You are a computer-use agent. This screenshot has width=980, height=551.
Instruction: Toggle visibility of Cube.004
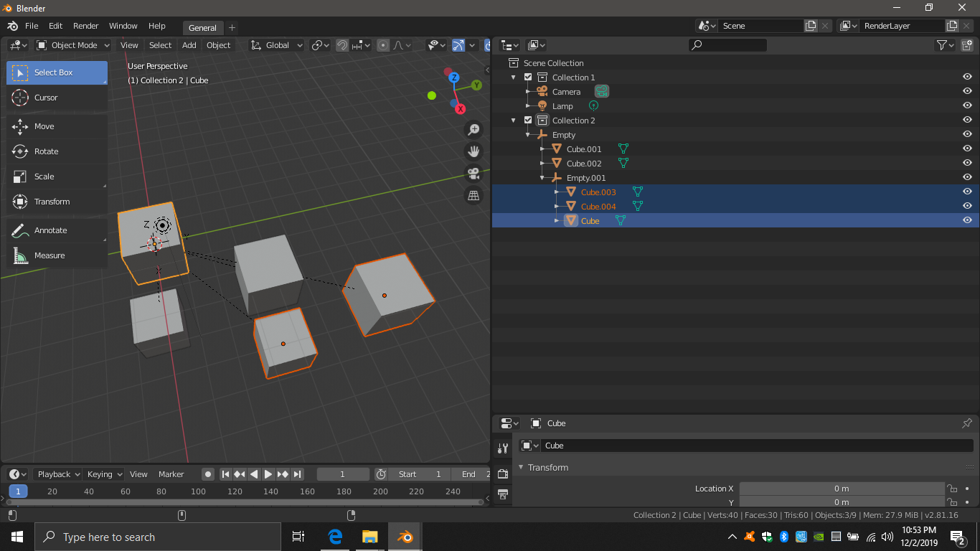967,207
